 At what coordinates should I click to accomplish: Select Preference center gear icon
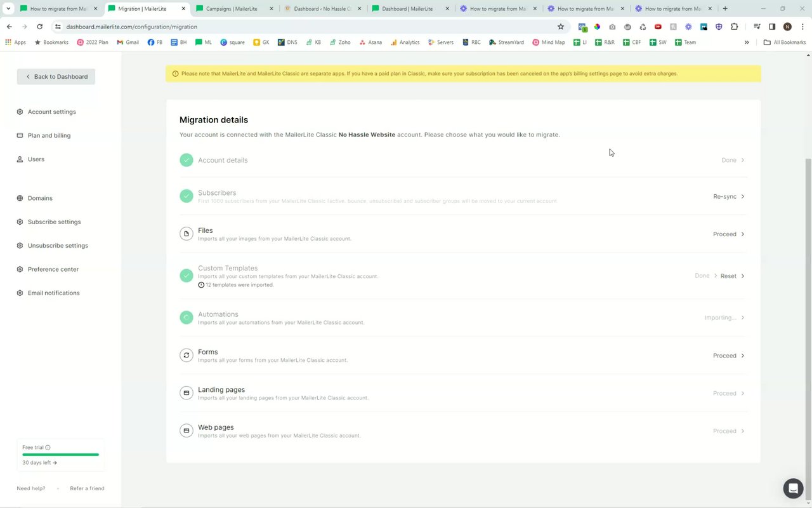20,269
